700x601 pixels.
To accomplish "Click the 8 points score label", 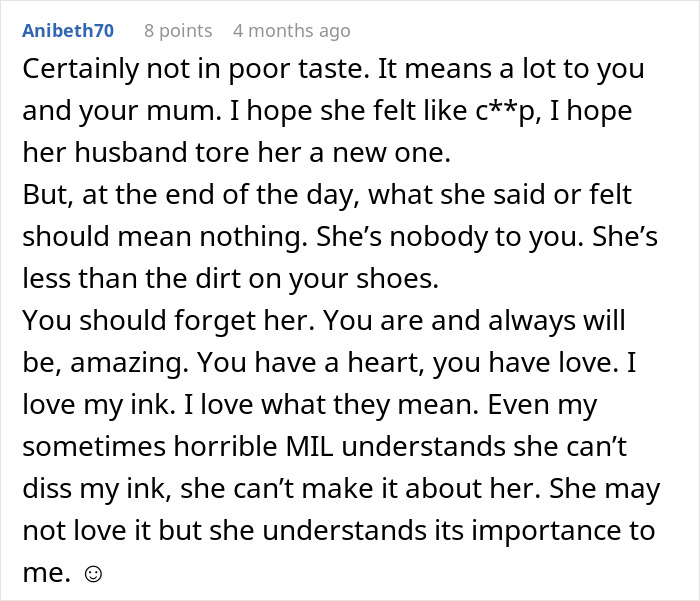I will click(x=178, y=30).
